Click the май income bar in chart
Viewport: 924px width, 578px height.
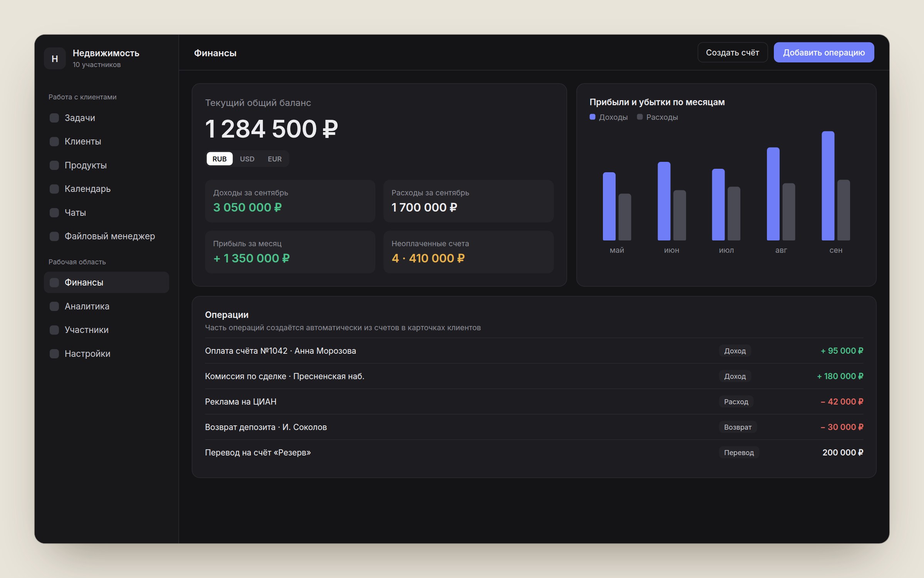click(x=609, y=206)
